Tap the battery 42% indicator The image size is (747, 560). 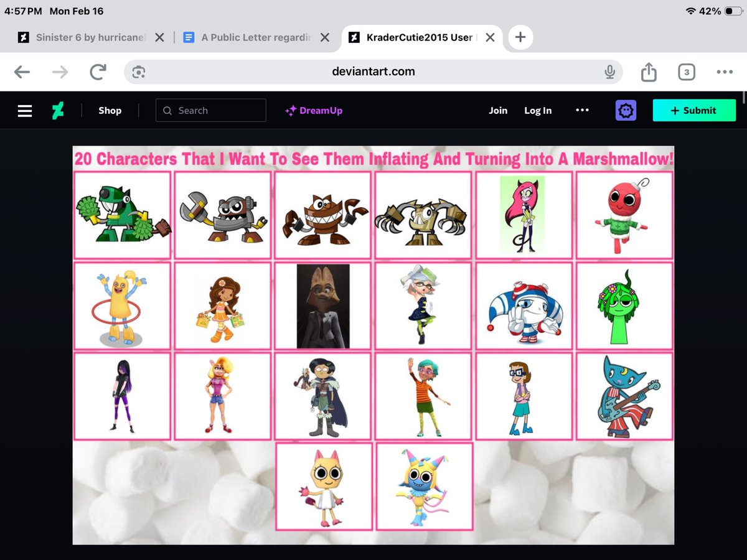721,11
